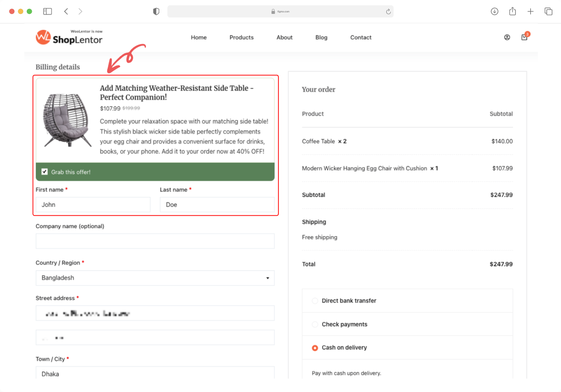The width and height of the screenshot is (561, 392).
Task: Click the Free shipping text
Action: pos(320,237)
